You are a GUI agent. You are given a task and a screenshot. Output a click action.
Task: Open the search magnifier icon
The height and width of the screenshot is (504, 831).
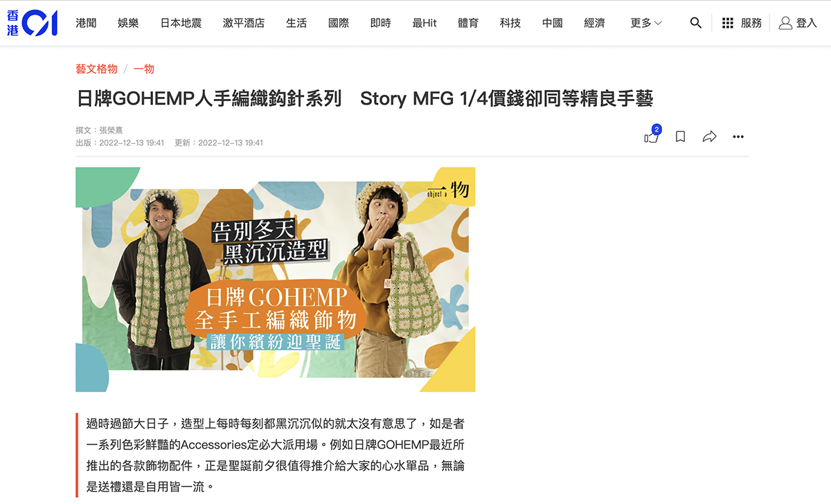click(x=696, y=23)
